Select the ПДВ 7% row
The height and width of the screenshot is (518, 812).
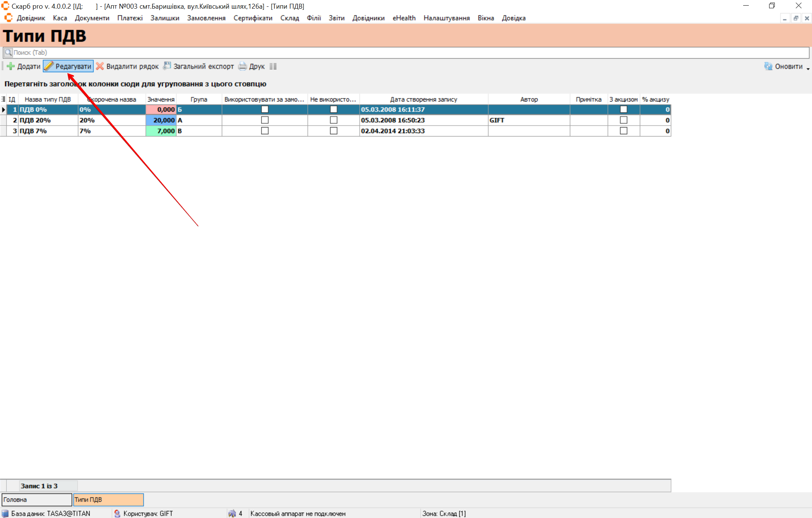coord(33,131)
